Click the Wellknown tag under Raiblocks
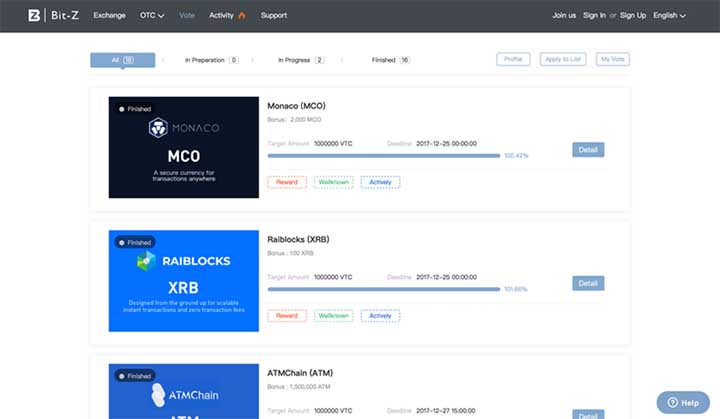Image resolution: width=720 pixels, height=419 pixels. [334, 316]
